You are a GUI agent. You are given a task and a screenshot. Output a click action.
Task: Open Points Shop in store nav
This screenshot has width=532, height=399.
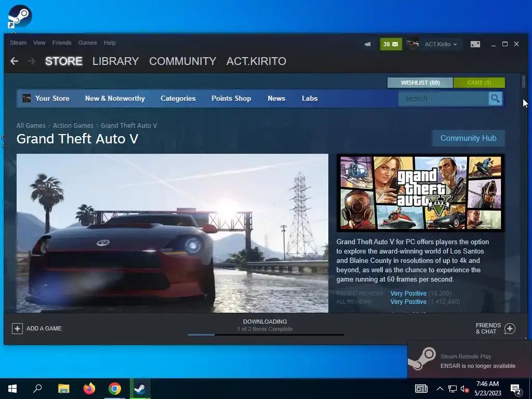(x=231, y=98)
